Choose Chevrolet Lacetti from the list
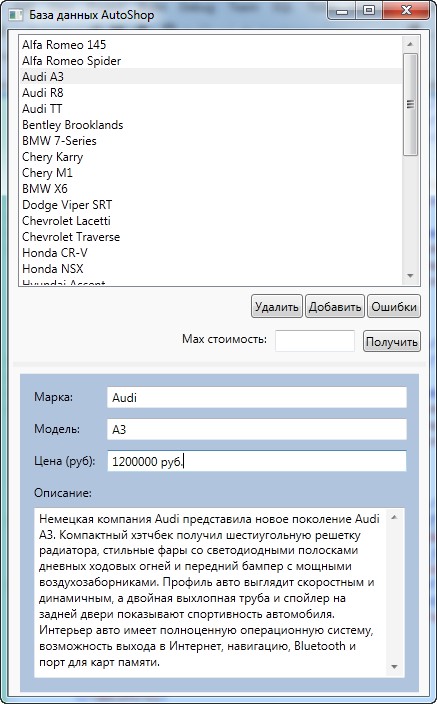This screenshot has height=704, width=437. coord(211,220)
